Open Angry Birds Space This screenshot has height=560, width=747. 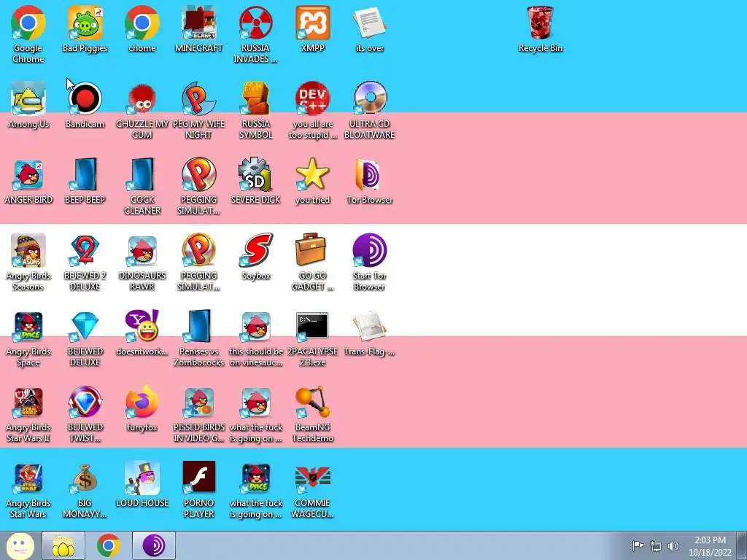pyautogui.click(x=28, y=338)
